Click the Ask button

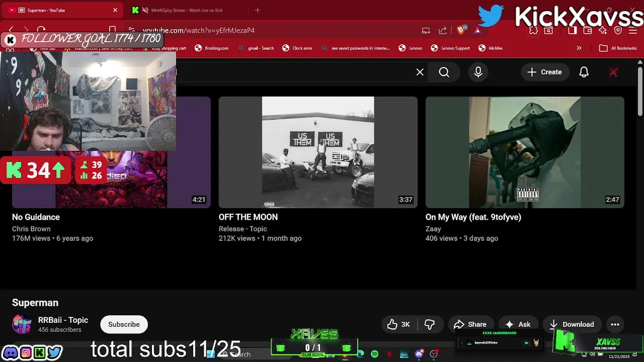click(518, 324)
